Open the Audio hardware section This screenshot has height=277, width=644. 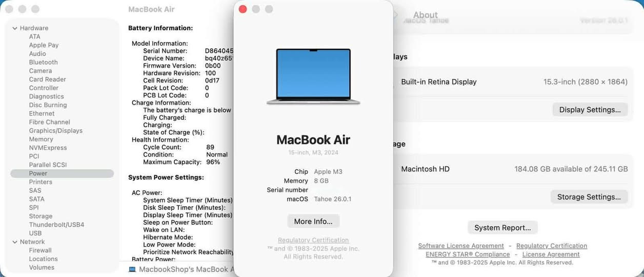[37, 54]
